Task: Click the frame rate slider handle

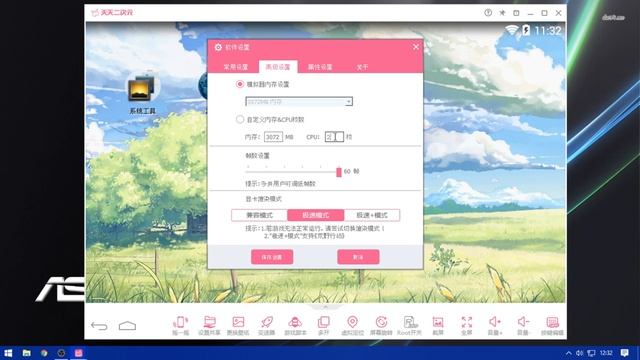Action: 339,172
